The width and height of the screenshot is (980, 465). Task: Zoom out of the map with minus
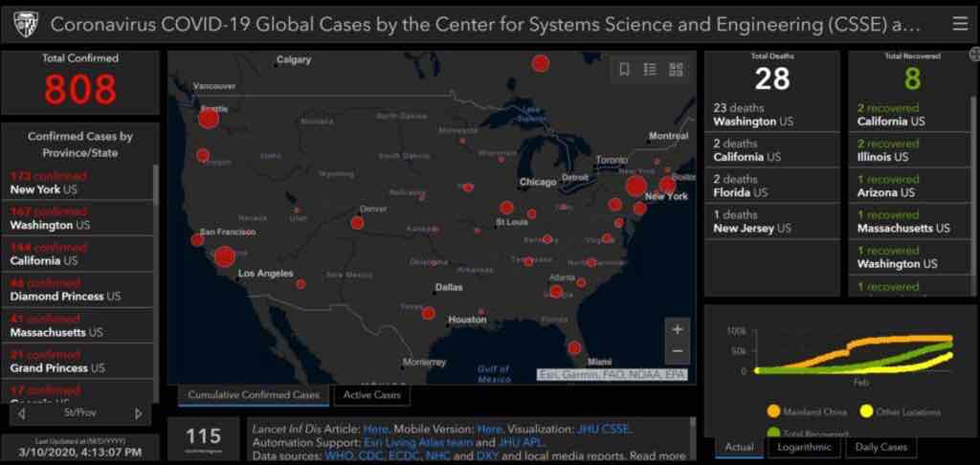pyautogui.click(x=677, y=352)
